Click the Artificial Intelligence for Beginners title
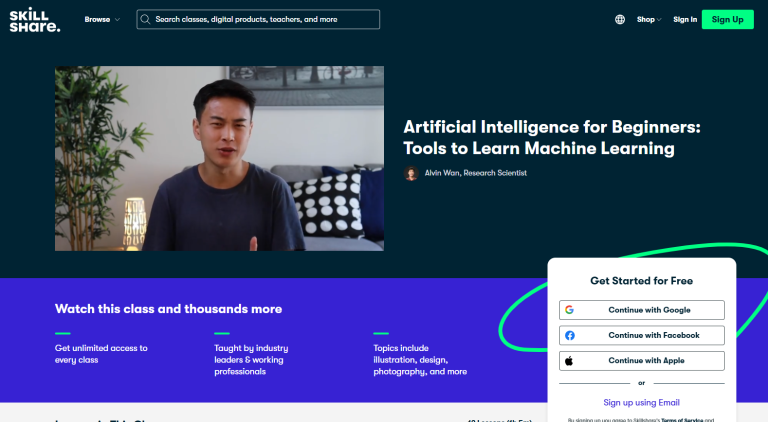The width and height of the screenshot is (768, 422). coord(552,138)
